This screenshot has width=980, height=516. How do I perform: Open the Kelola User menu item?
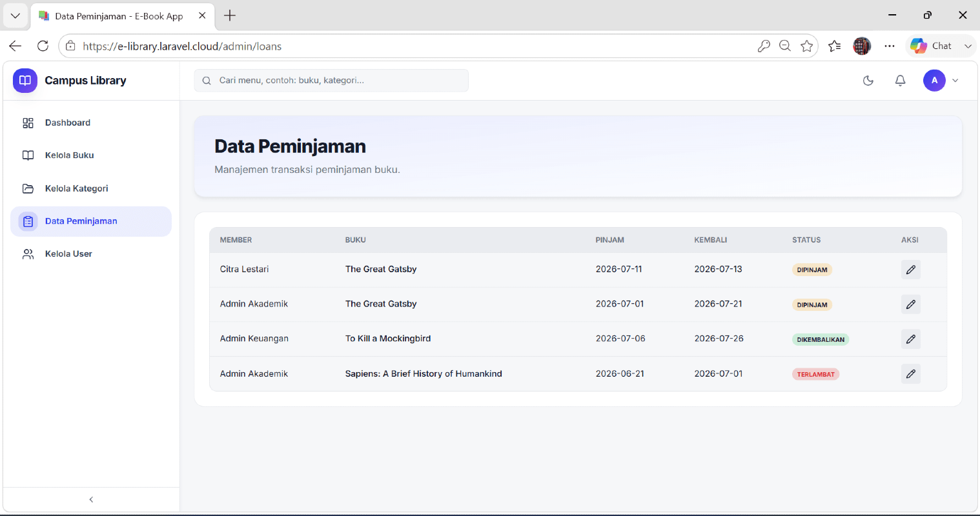pos(91,254)
